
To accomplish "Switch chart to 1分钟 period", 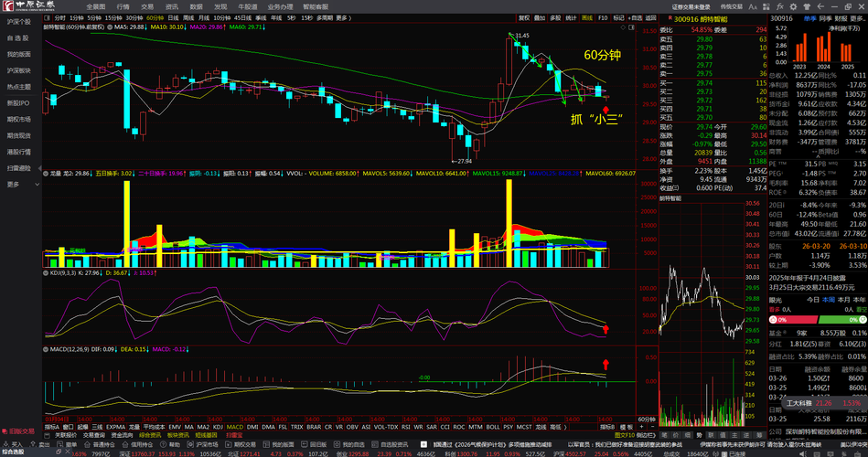I will 77,18.
